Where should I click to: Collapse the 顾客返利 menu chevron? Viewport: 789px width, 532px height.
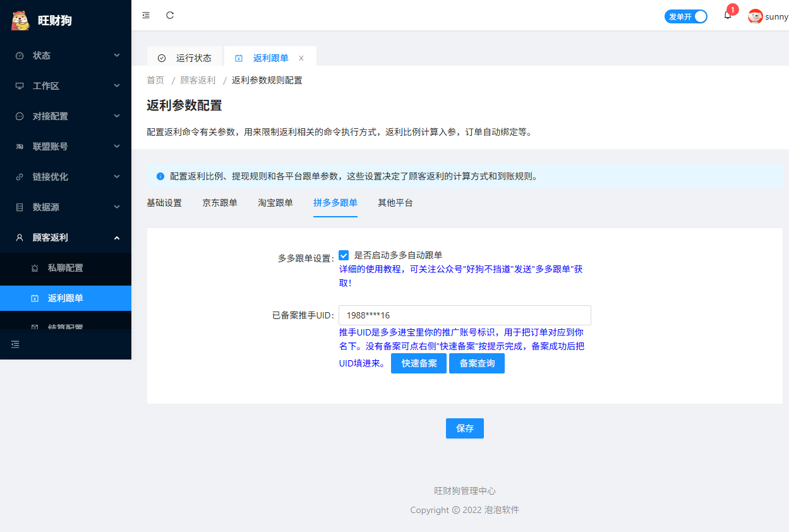point(117,238)
